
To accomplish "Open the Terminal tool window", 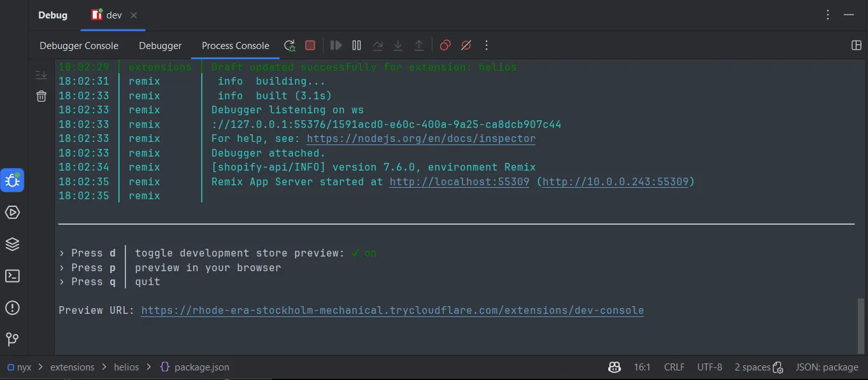I will pos(12,276).
